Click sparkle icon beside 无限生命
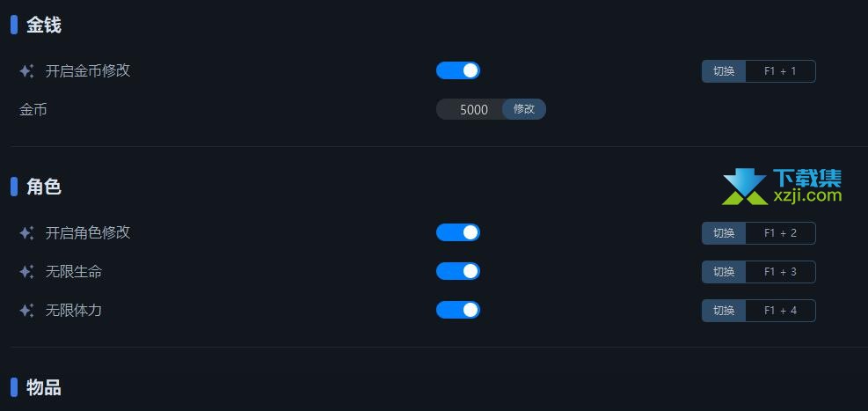Screen dimensions: 868x411 (x=26, y=271)
